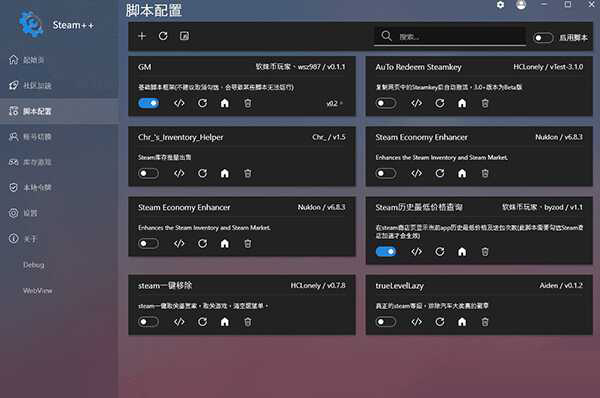
Task: Select the 脚本配置 sidebar item
Action: point(59,111)
